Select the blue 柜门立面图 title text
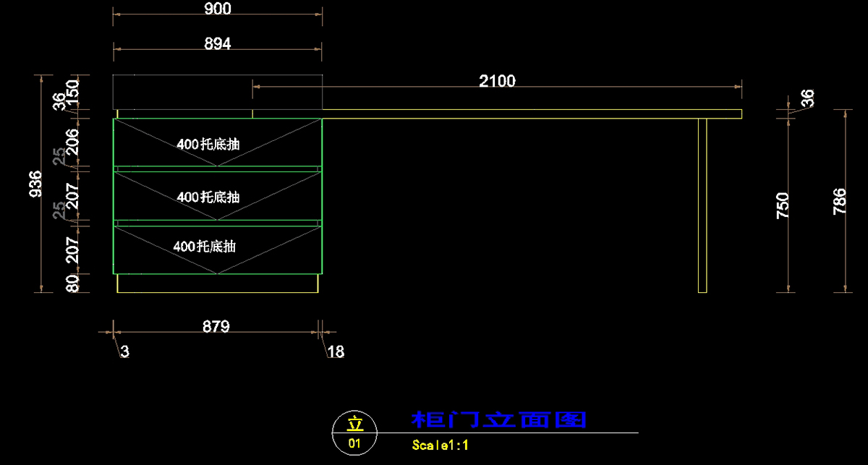 click(498, 419)
